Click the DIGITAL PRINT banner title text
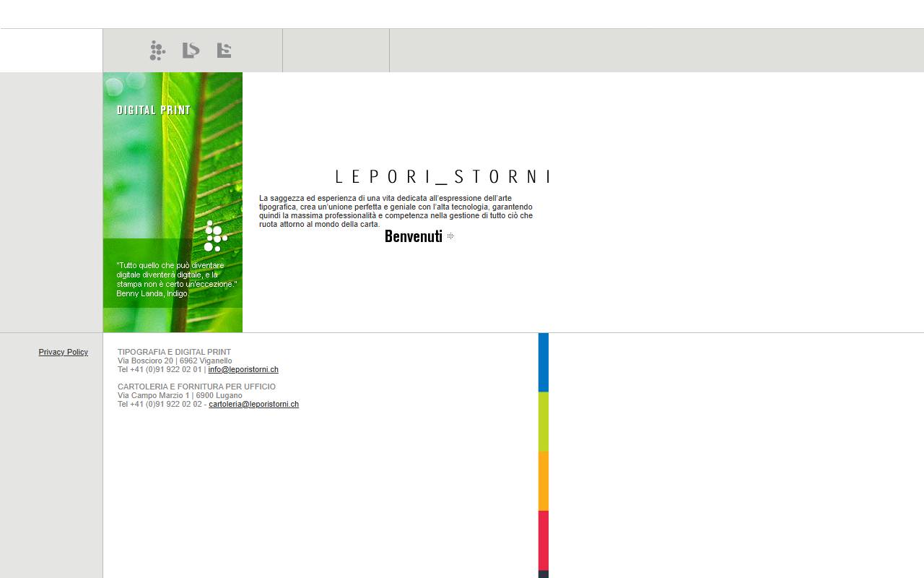The width and height of the screenshot is (924, 578). coord(154,110)
